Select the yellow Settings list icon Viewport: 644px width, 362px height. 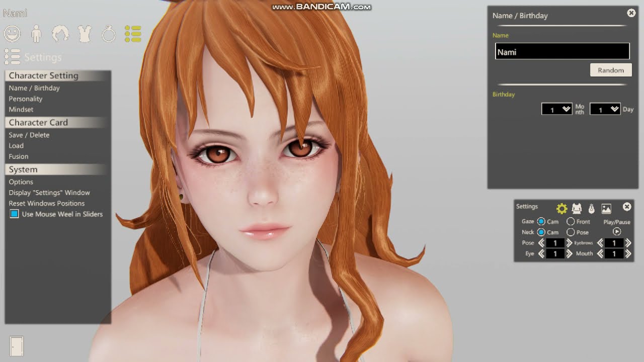pos(133,34)
